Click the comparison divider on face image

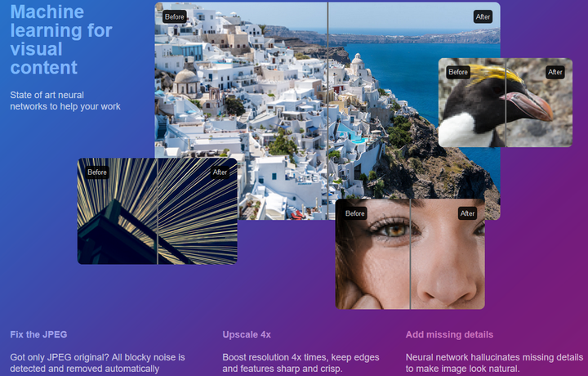point(410,254)
